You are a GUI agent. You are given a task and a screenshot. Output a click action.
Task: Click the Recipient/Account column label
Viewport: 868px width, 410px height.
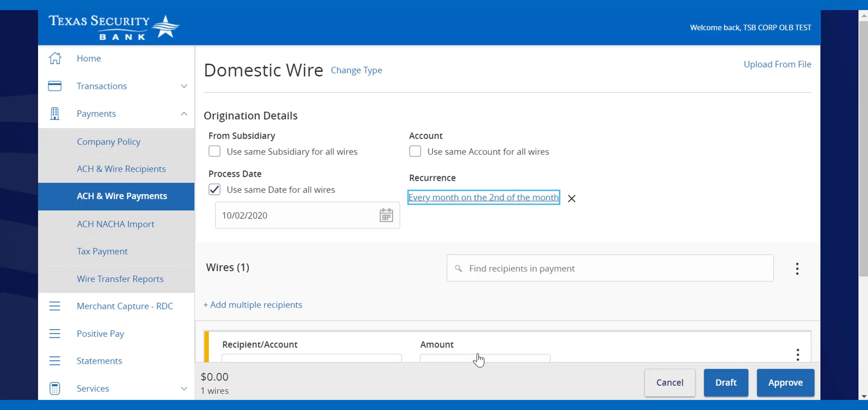coord(260,345)
